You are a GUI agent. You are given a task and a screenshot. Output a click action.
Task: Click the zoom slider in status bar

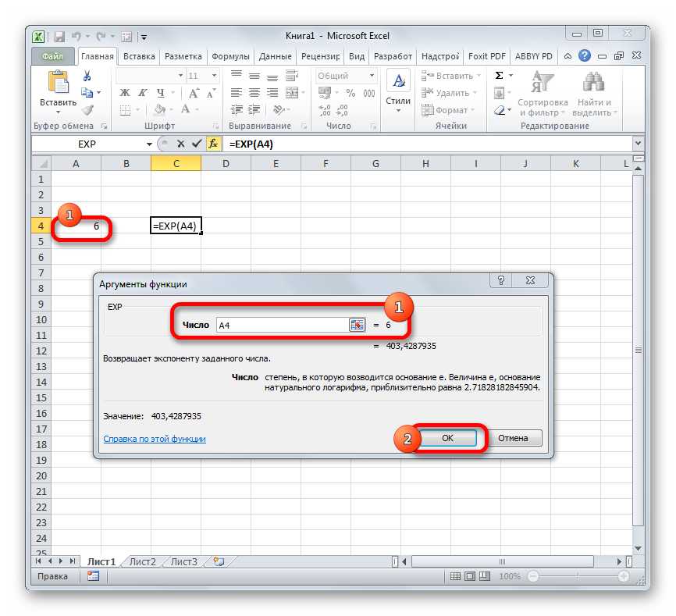pos(578,576)
